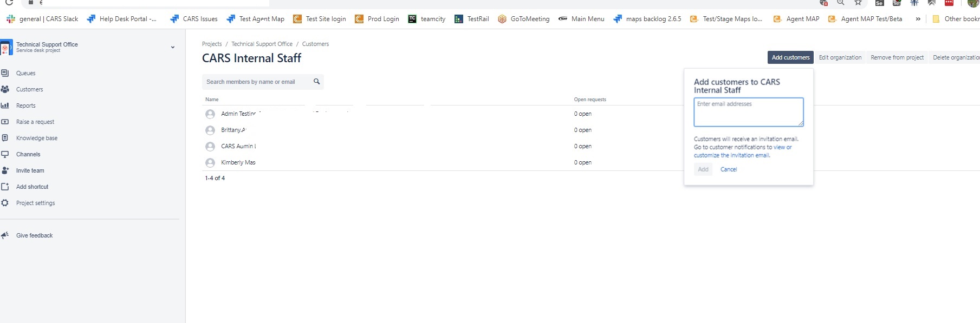Viewport: 980px width, 323px height.
Task: Open Project settings
Action: point(35,203)
